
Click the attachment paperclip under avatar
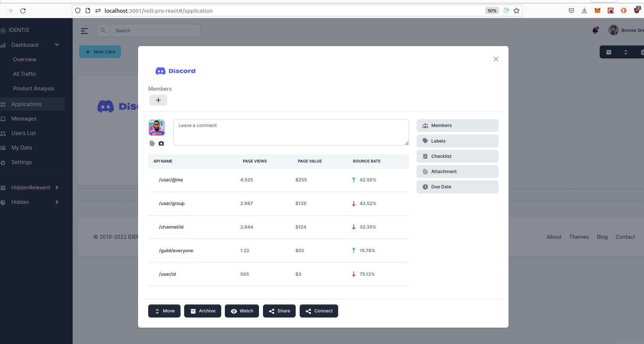pos(152,143)
